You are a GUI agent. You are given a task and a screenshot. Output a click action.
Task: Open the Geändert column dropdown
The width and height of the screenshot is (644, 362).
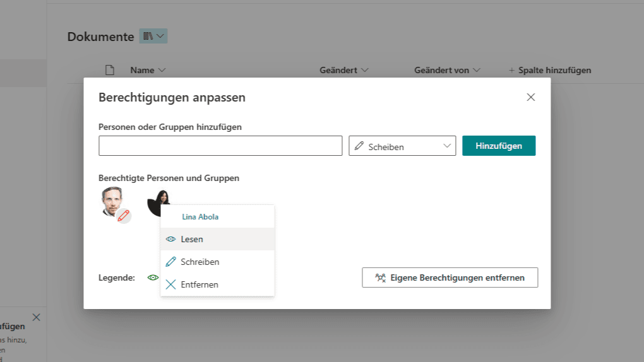click(x=343, y=70)
